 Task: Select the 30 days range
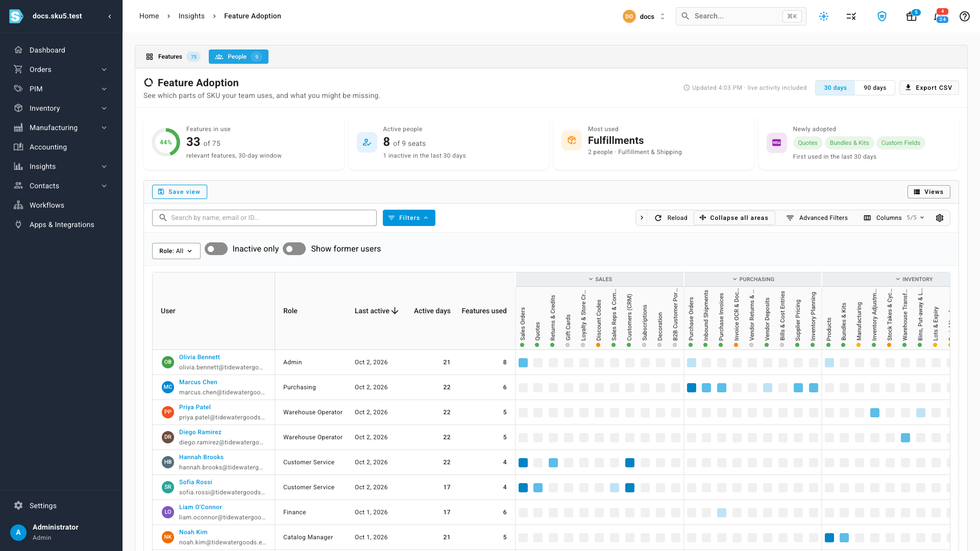click(x=835, y=88)
